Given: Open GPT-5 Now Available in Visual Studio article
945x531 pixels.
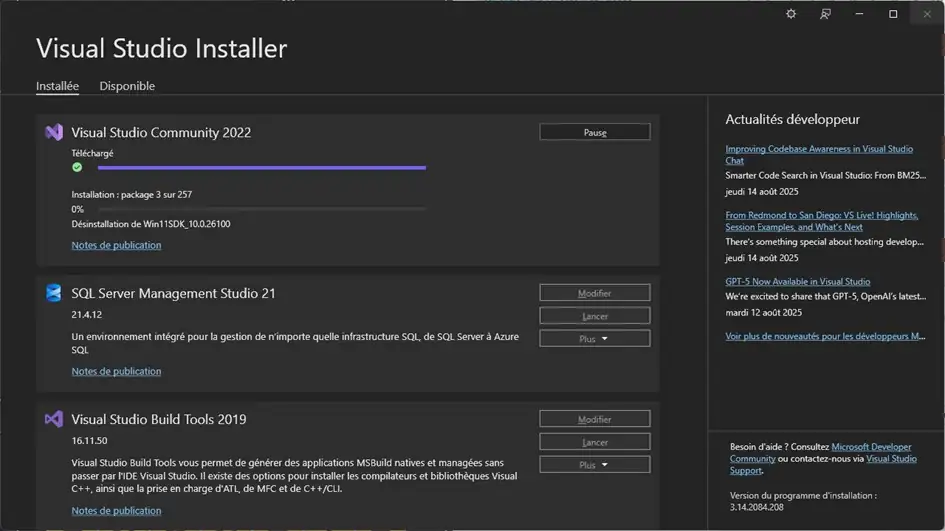Looking at the screenshot, I should click(797, 281).
